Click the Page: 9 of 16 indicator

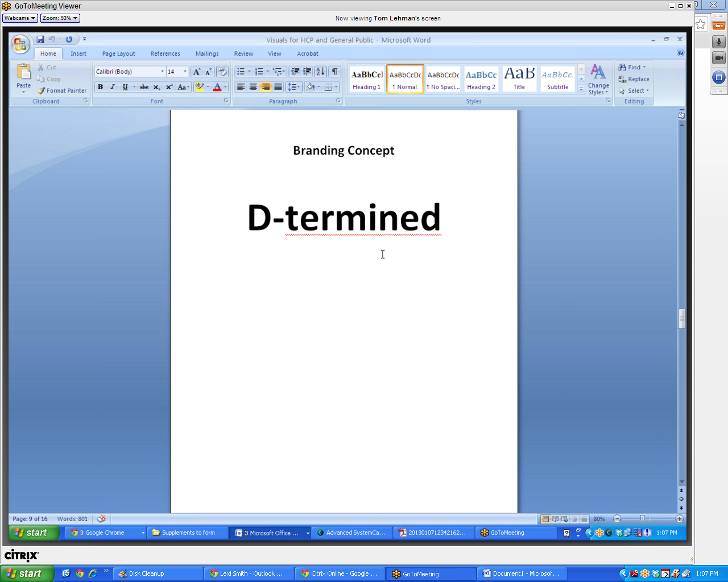tap(30, 519)
